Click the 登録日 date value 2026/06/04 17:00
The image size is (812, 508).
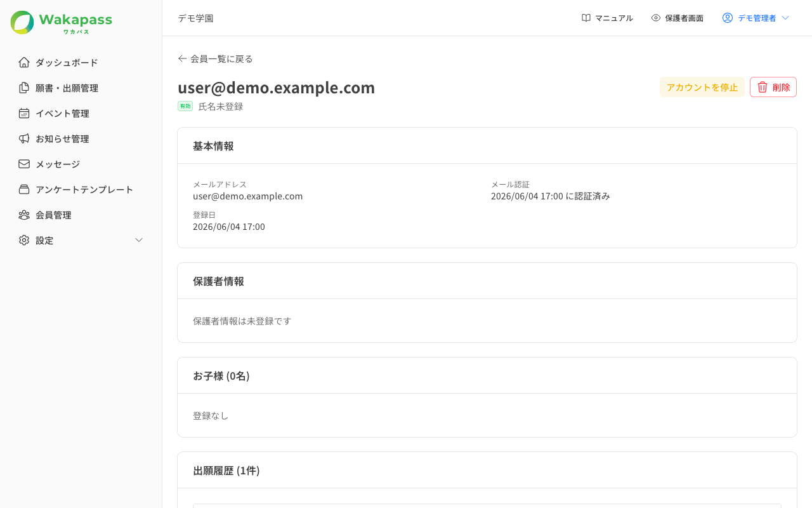tap(229, 227)
